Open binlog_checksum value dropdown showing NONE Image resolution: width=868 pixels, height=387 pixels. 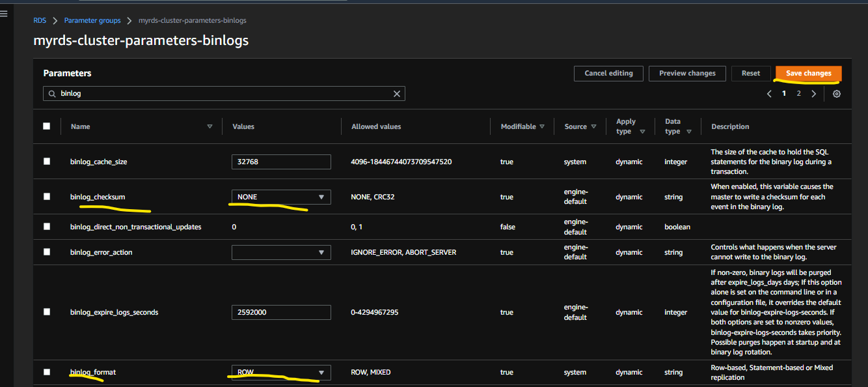coord(281,197)
